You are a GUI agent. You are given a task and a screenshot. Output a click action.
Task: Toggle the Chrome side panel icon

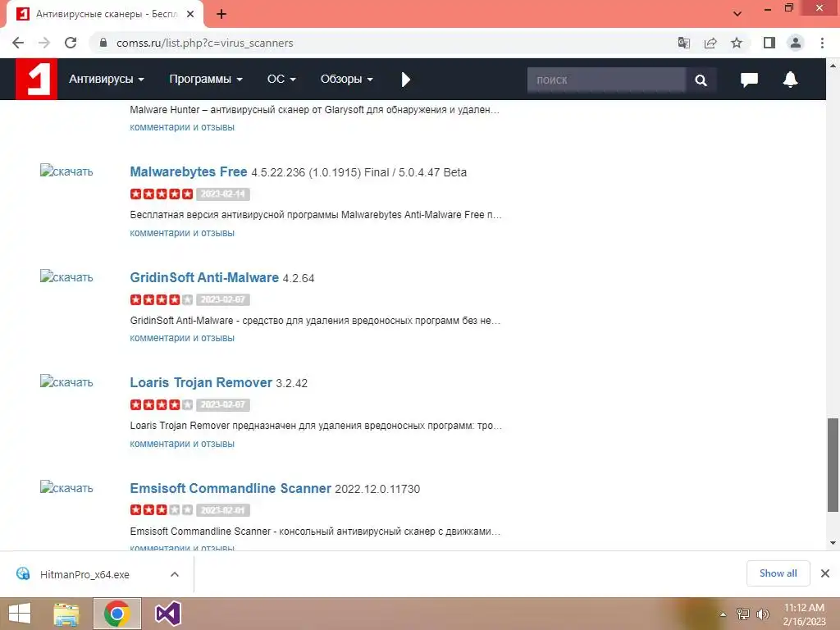pos(769,43)
